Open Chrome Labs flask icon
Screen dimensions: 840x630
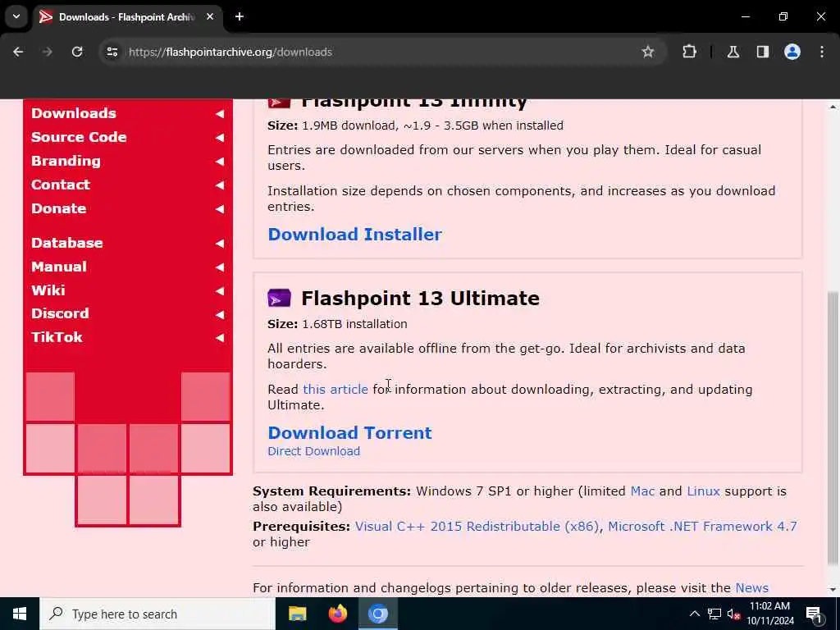[733, 52]
